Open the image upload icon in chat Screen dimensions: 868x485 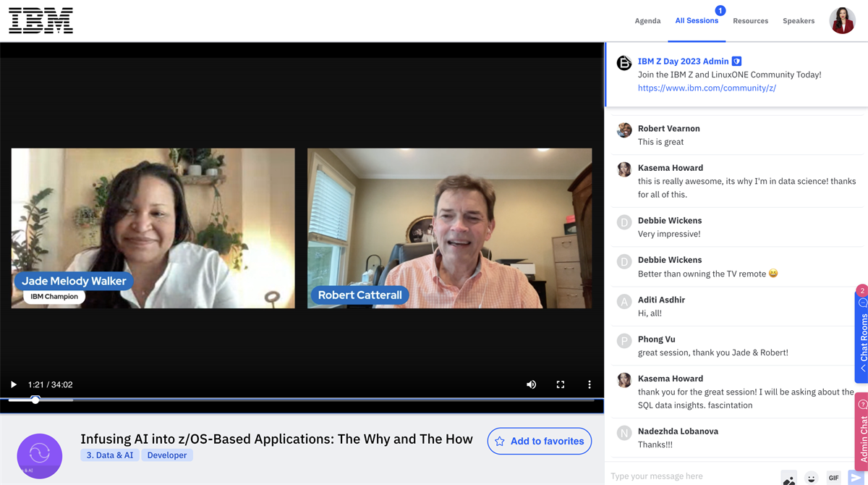click(x=789, y=478)
